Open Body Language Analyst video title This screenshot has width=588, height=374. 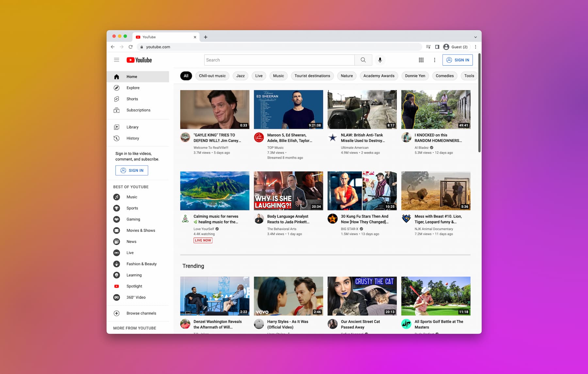point(288,219)
